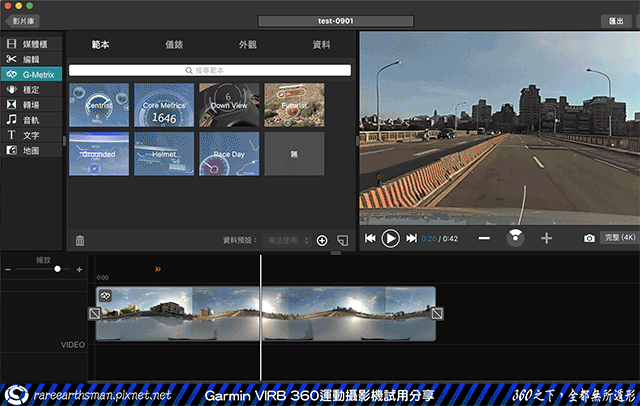Click the G-Metrix link icon on clip
Image resolution: width=640 pixels, height=406 pixels.
pyautogui.click(x=104, y=295)
